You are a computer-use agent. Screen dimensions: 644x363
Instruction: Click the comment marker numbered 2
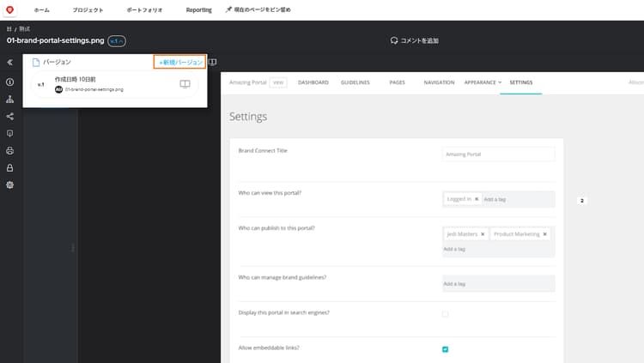[581, 201]
